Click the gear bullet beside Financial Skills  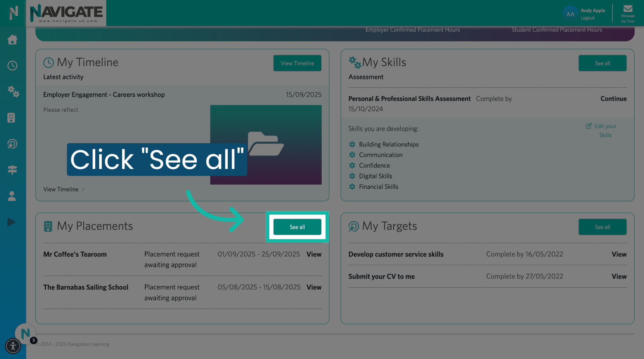click(352, 187)
